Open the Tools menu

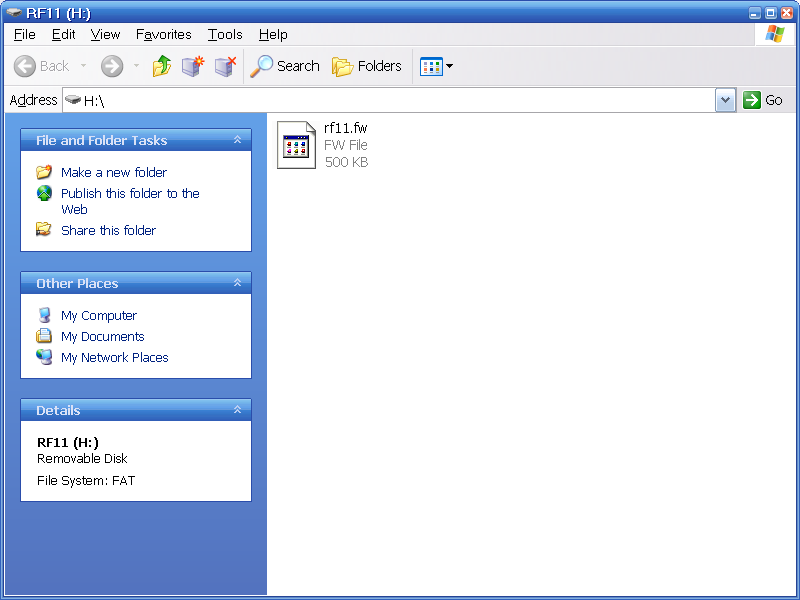pyautogui.click(x=225, y=34)
